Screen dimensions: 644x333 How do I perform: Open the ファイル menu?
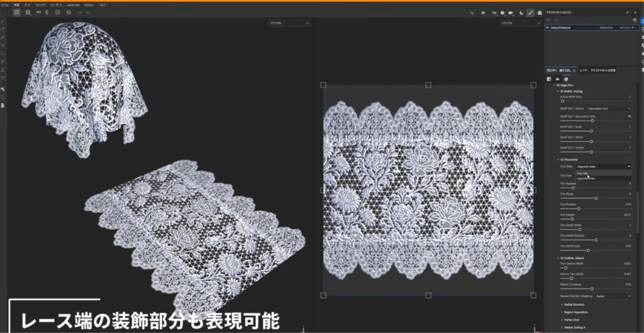(5, 5)
